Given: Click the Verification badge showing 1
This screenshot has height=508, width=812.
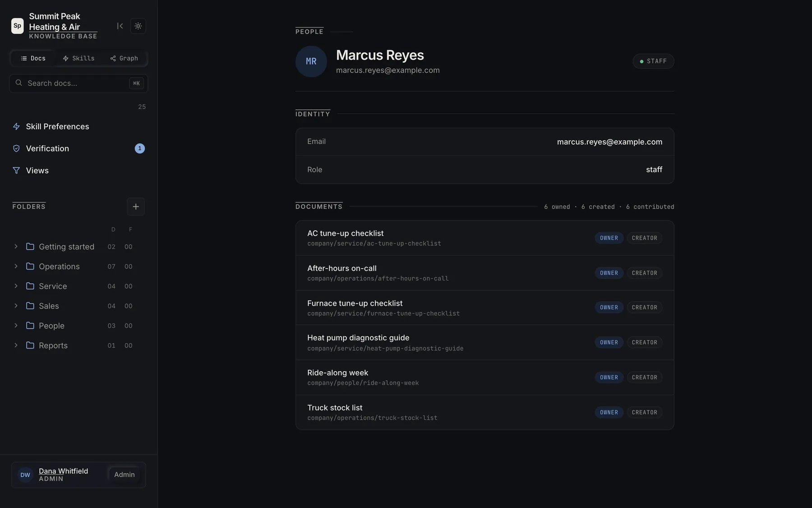Looking at the screenshot, I should click(x=140, y=149).
